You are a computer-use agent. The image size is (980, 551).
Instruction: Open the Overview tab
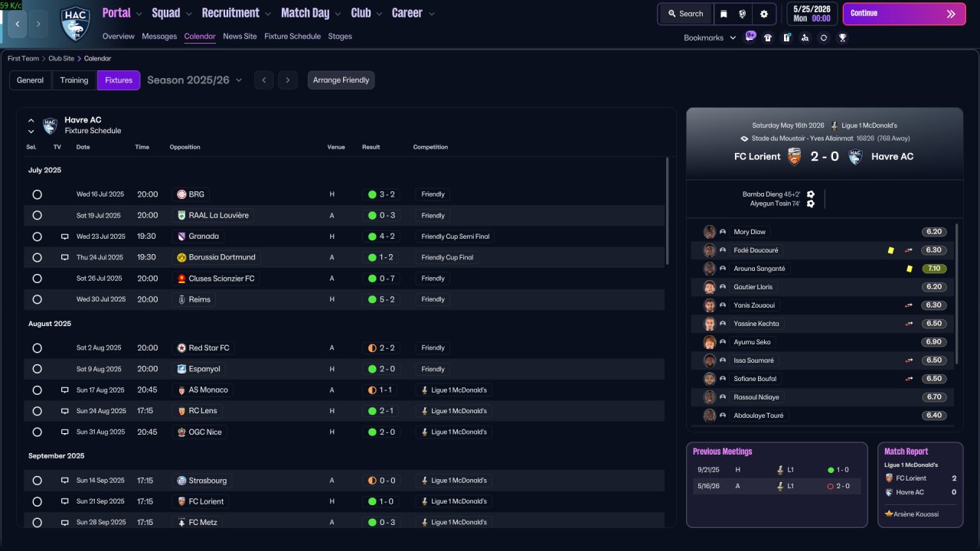tap(118, 37)
